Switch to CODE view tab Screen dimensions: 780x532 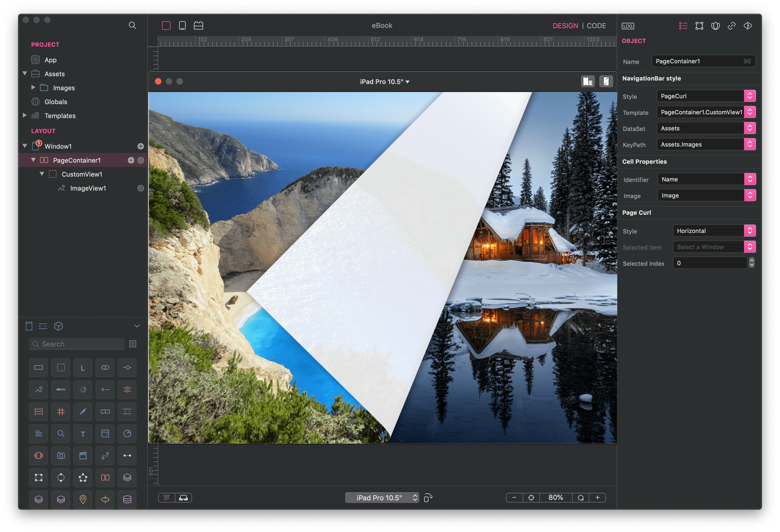point(597,24)
